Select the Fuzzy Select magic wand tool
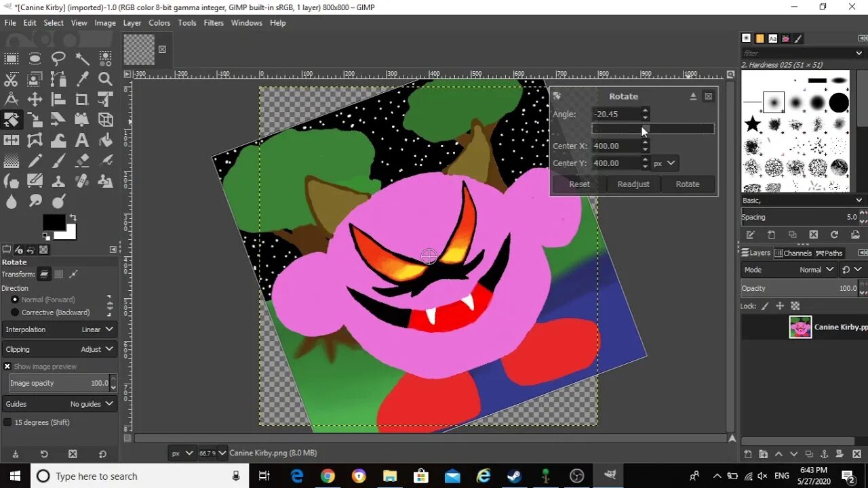Screen dimensions: 868x488 82,58
